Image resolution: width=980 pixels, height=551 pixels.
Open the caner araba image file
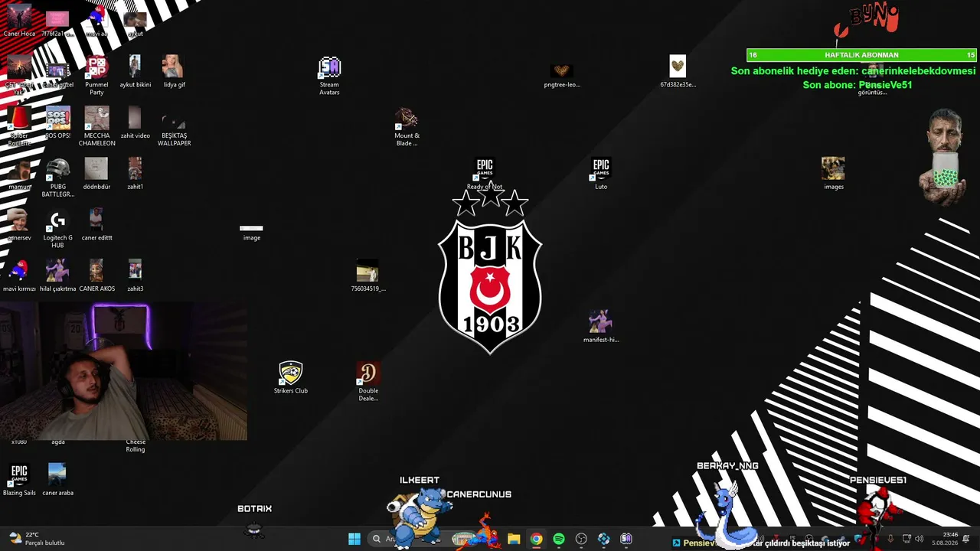pyautogui.click(x=57, y=480)
